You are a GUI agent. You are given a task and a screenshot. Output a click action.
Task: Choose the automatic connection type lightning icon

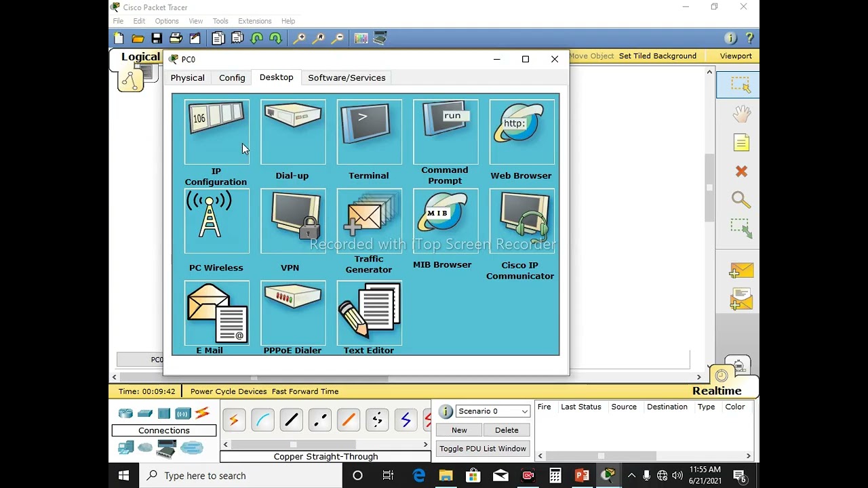click(x=234, y=421)
